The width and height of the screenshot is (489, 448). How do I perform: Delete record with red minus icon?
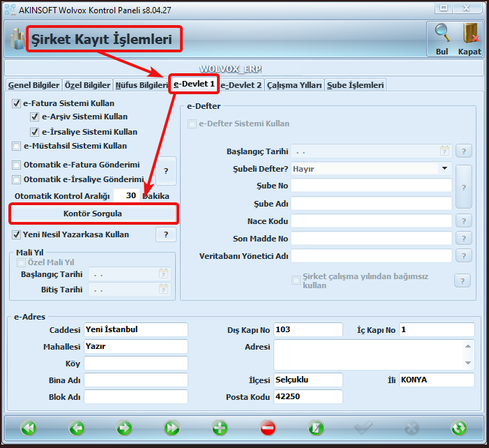268,427
